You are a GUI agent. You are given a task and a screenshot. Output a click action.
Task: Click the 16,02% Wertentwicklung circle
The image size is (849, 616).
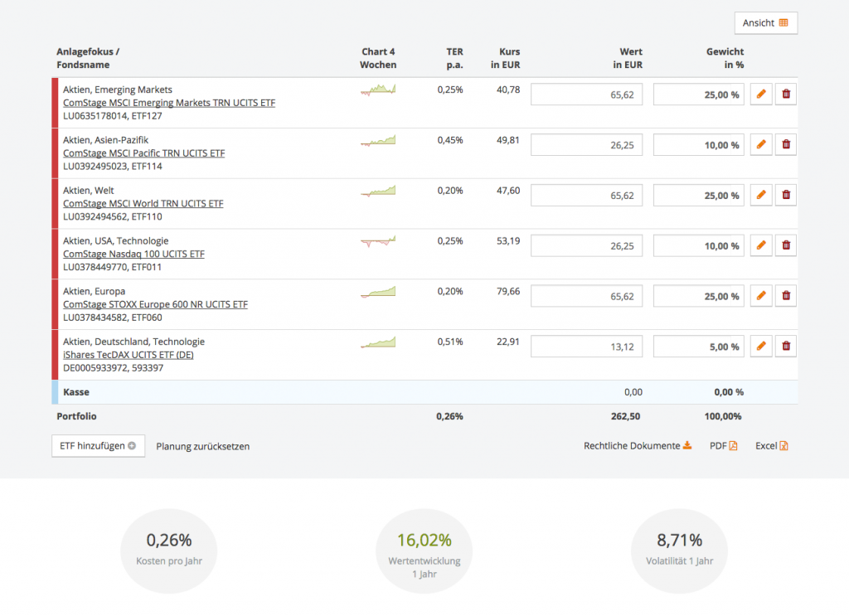[x=424, y=551]
